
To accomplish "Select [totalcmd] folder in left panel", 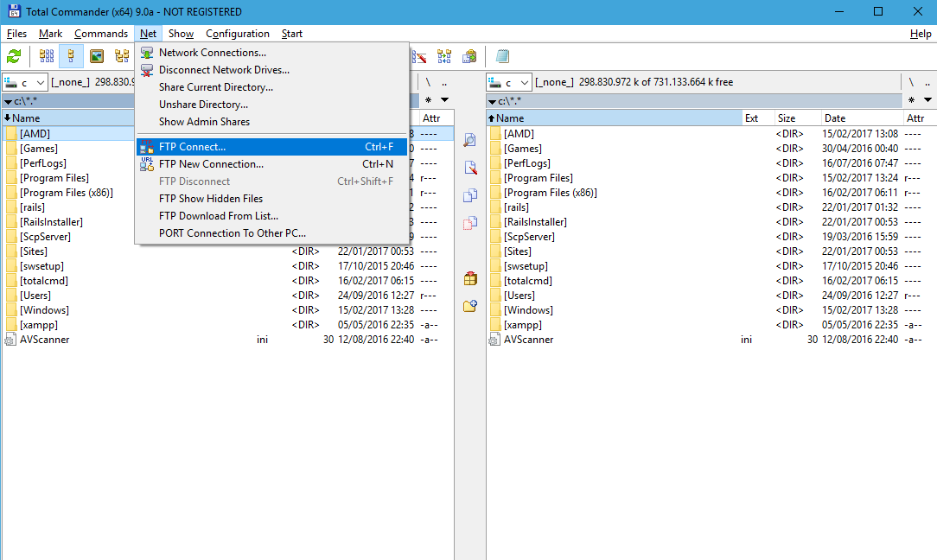I will 43,281.
